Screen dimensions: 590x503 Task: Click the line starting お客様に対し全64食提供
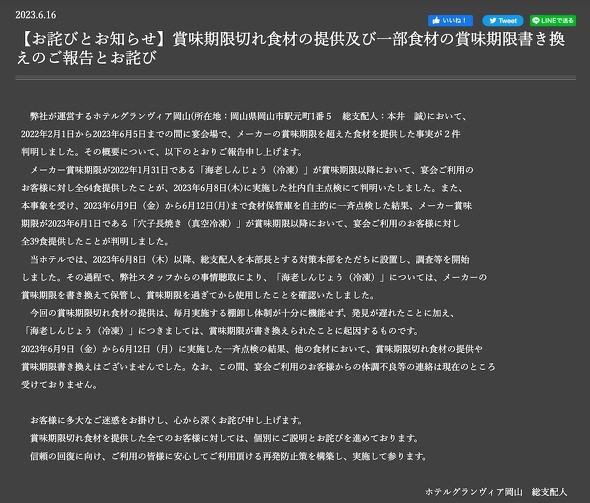[x=242, y=188]
